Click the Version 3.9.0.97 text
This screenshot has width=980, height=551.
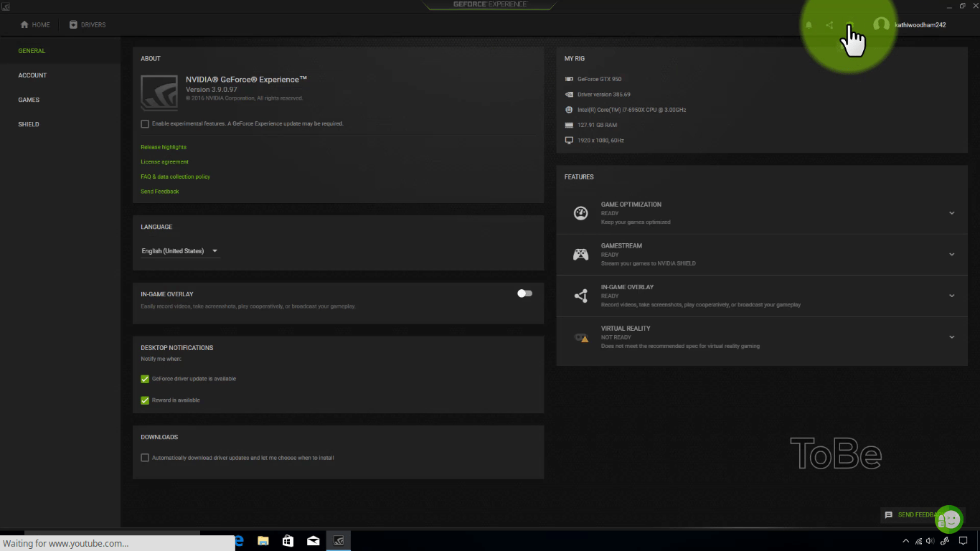[211, 90]
